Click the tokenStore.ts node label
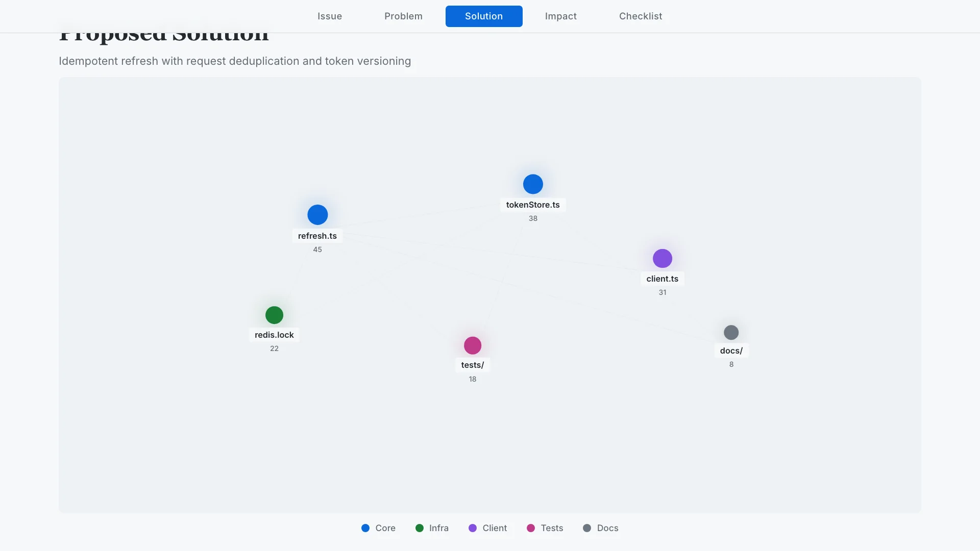This screenshot has height=551, width=980. pos(533,205)
